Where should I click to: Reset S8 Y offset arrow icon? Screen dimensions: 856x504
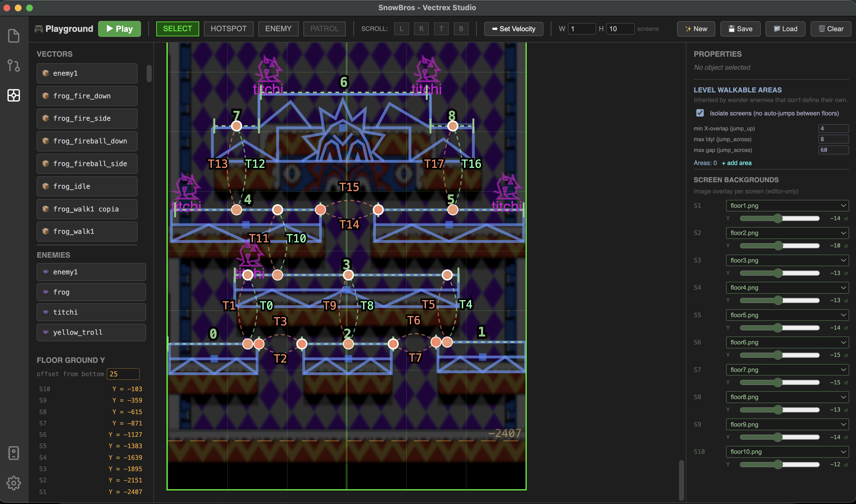pos(846,410)
